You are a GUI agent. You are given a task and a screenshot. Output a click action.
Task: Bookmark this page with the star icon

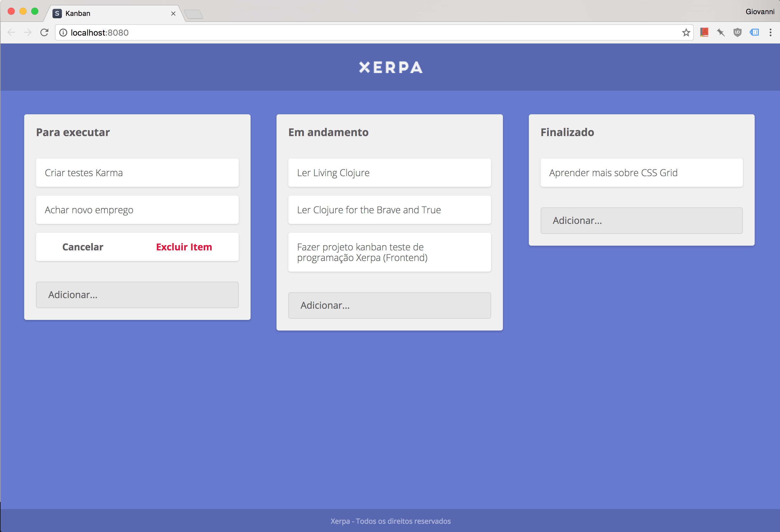click(686, 32)
